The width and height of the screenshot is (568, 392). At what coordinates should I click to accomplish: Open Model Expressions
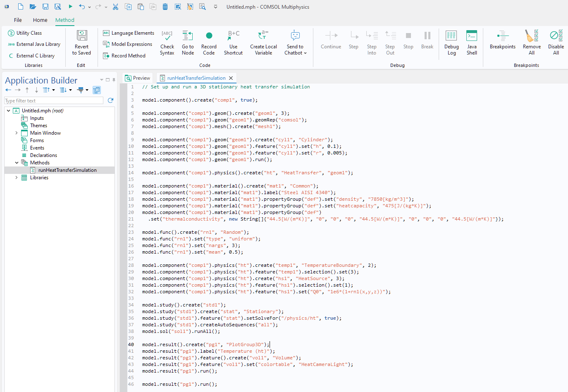[127, 44]
